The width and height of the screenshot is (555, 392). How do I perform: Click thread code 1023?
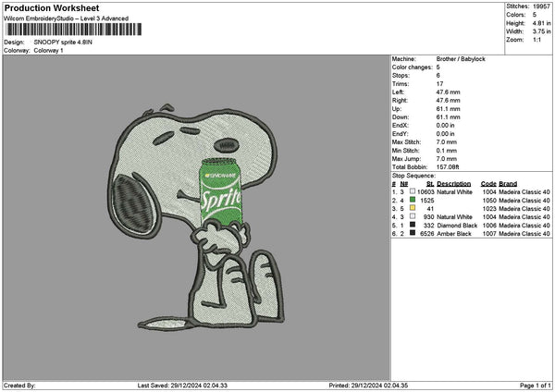(x=489, y=209)
